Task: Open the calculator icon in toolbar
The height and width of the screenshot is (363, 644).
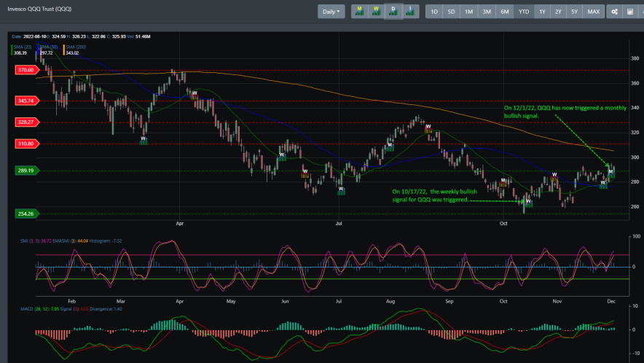Action: point(630,12)
